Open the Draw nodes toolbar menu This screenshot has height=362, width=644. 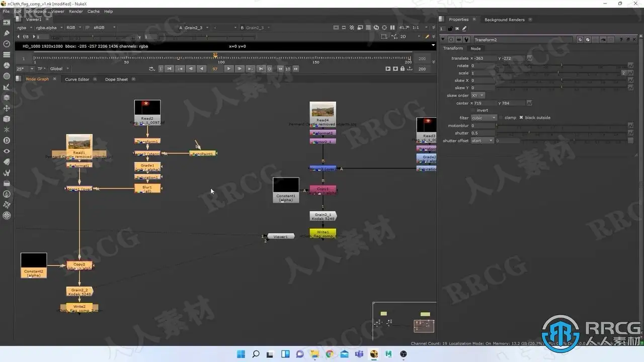(7, 33)
